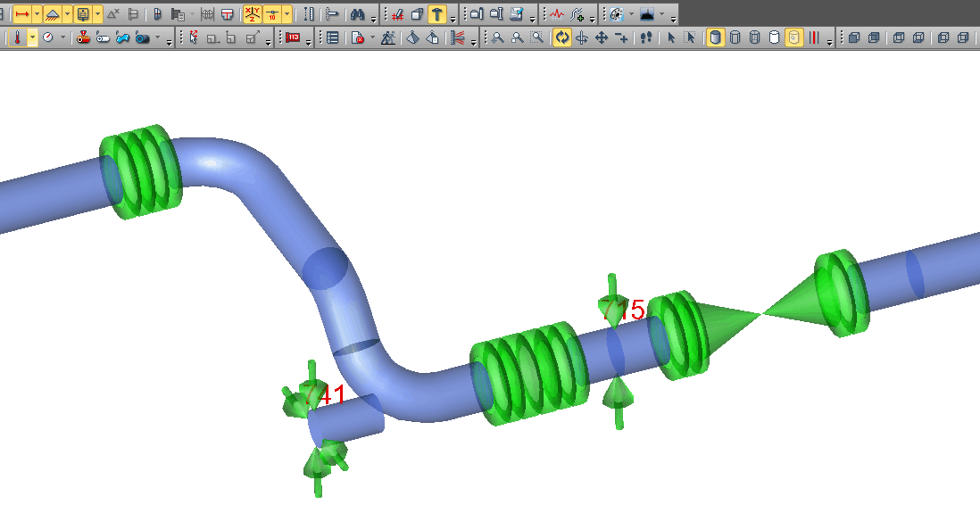Click the zoom window magnifier icon
980x505 pixels.
tap(536, 37)
